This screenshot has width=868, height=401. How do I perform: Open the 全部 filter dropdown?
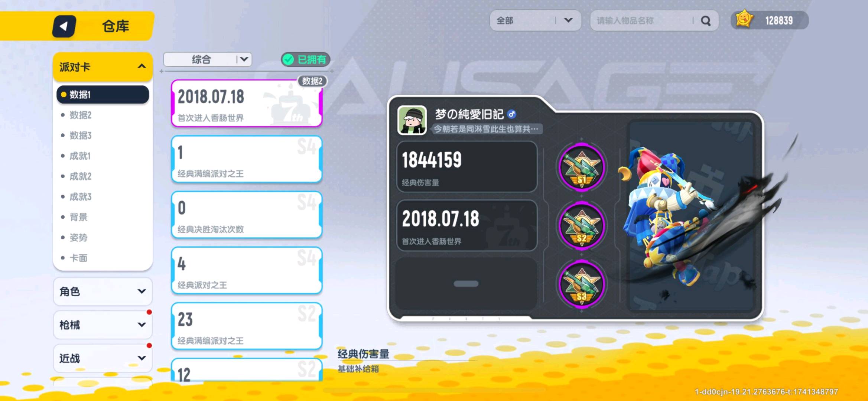(535, 20)
